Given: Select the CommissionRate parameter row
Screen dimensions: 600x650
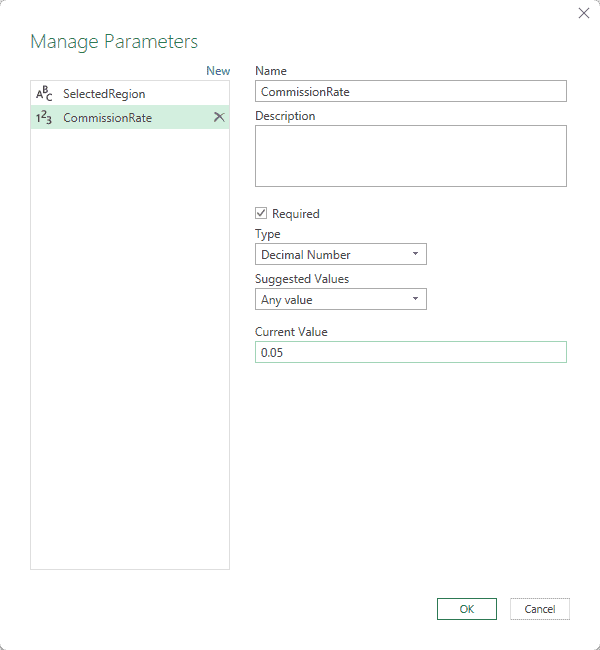Looking at the screenshot, I should pyautogui.click(x=130, y=117).
